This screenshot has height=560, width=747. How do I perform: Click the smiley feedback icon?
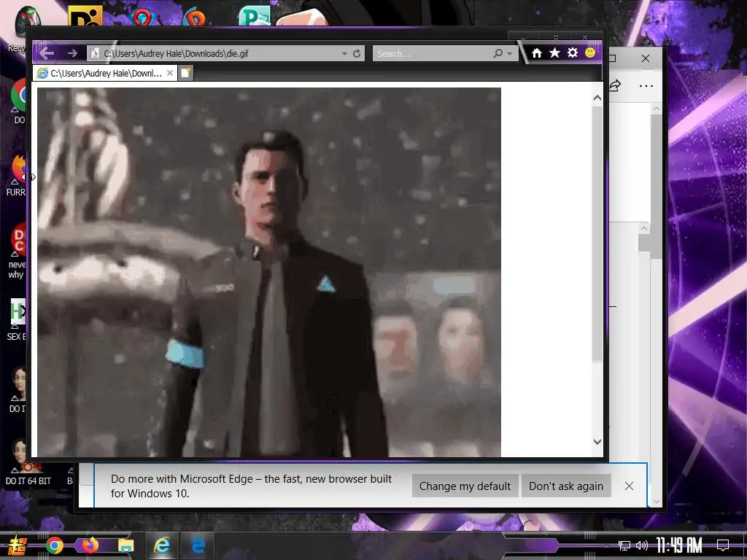[590, 52]
